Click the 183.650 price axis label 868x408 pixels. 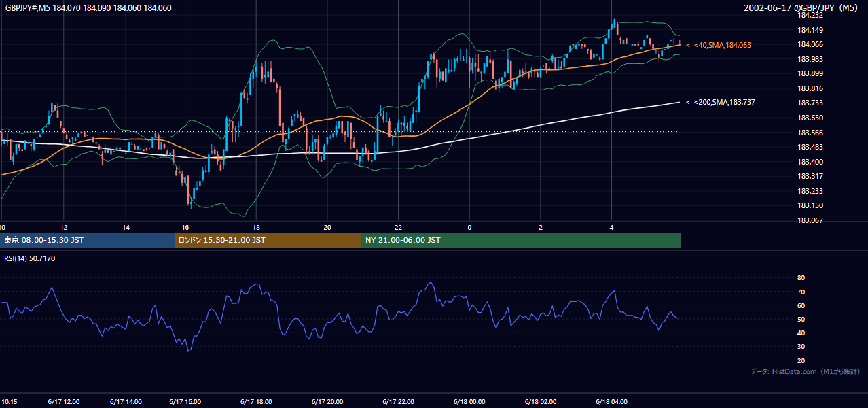[x=810, y=118]
